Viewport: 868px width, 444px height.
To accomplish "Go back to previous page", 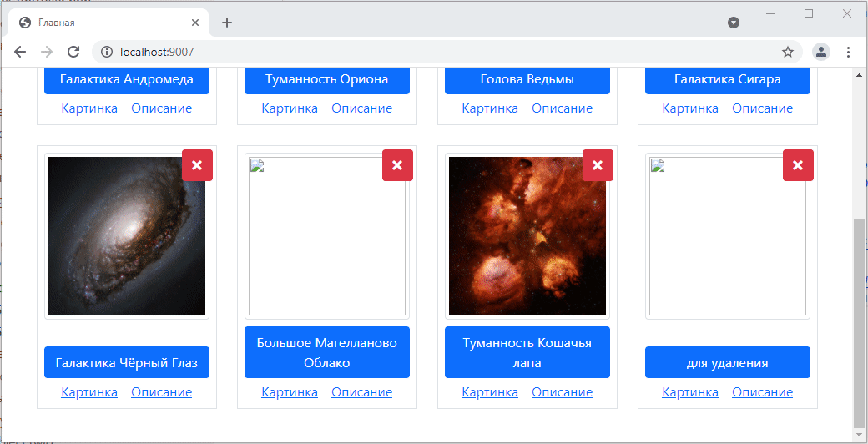I will 20,52.
